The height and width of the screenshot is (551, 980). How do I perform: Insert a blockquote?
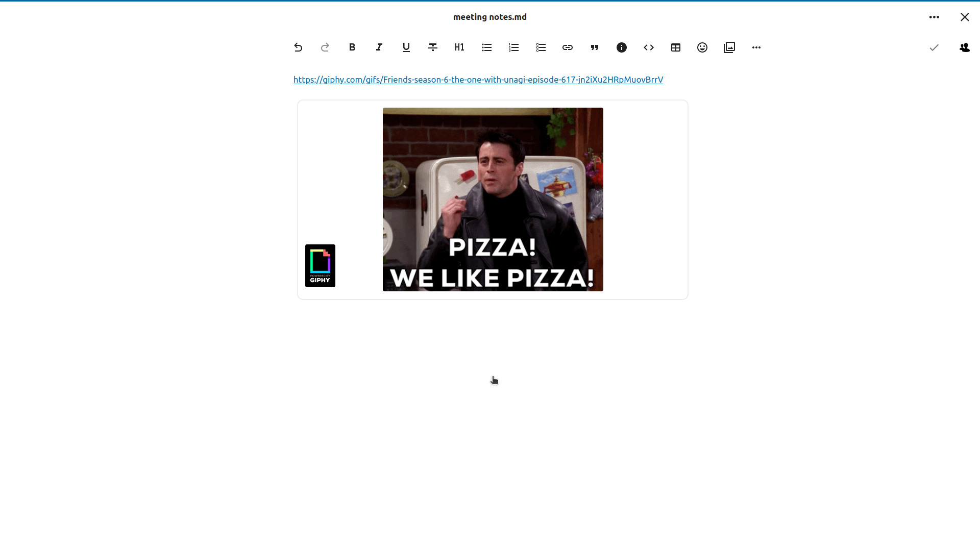[595, 47]
